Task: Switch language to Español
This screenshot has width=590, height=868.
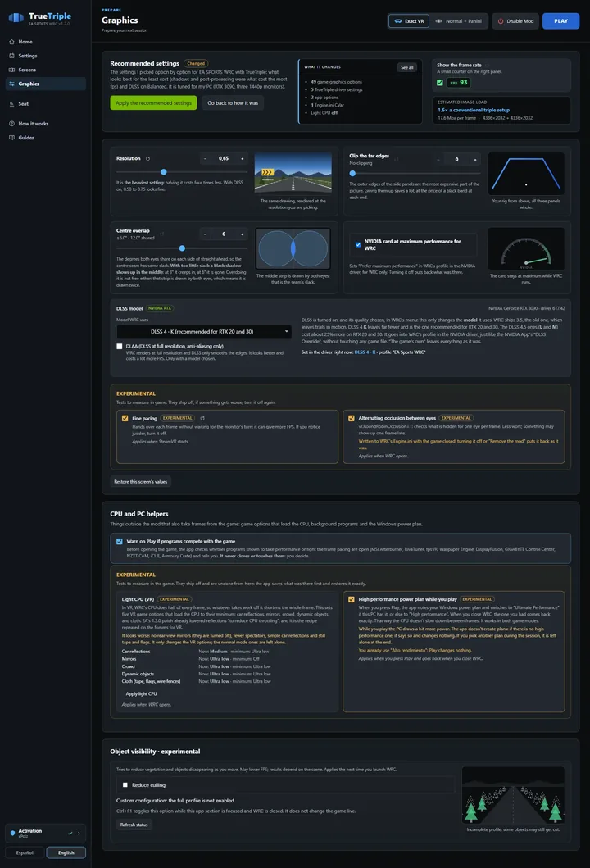Action: tap(25, 852)
